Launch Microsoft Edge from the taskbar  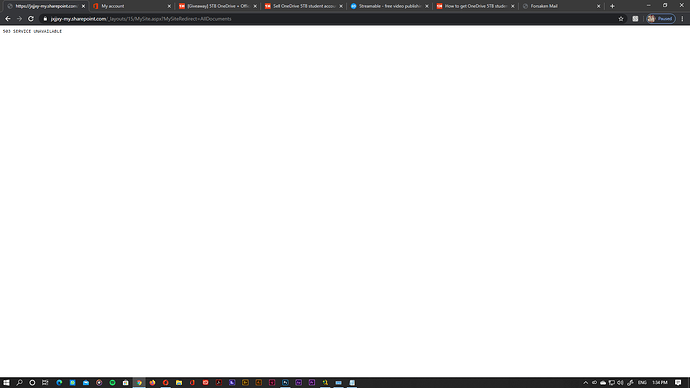(x=59, y=383)
